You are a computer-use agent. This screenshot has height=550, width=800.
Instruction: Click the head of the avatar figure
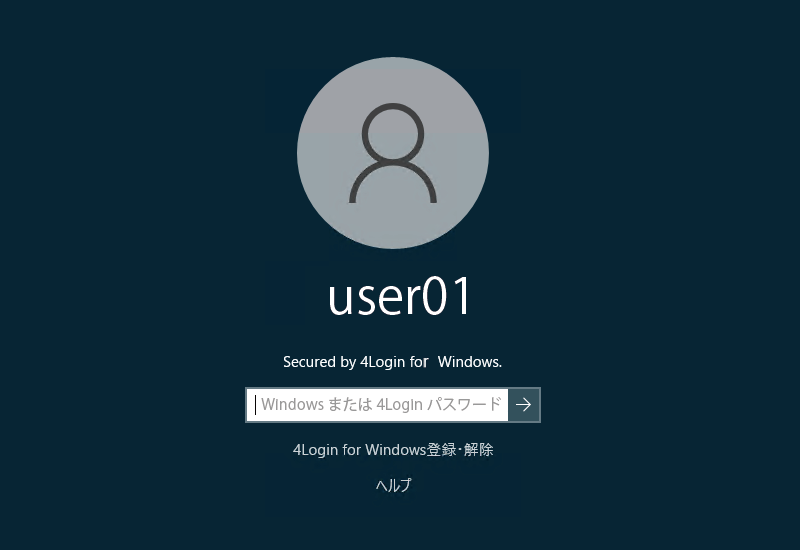click(393, 134)
